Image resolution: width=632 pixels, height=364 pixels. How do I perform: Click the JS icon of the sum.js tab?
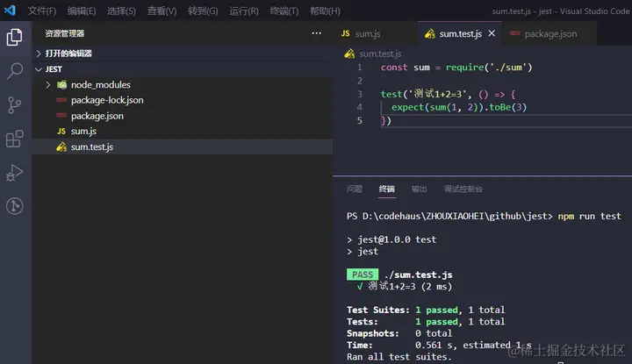click(346, 33)
